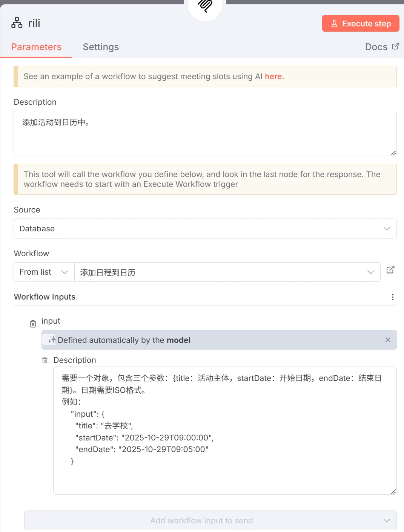This screenshot has height=532, width=404.
Task: Delete the input field using its trash icon
Action: (32, 323)
